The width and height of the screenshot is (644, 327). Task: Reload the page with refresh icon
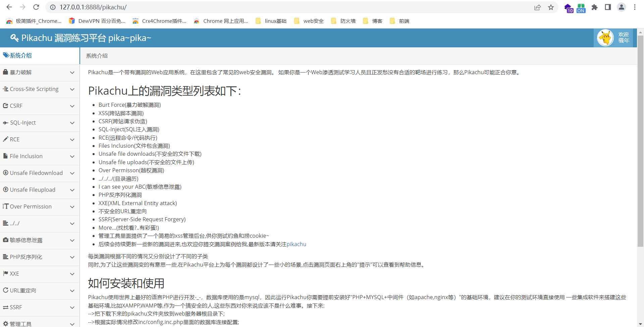36,7
